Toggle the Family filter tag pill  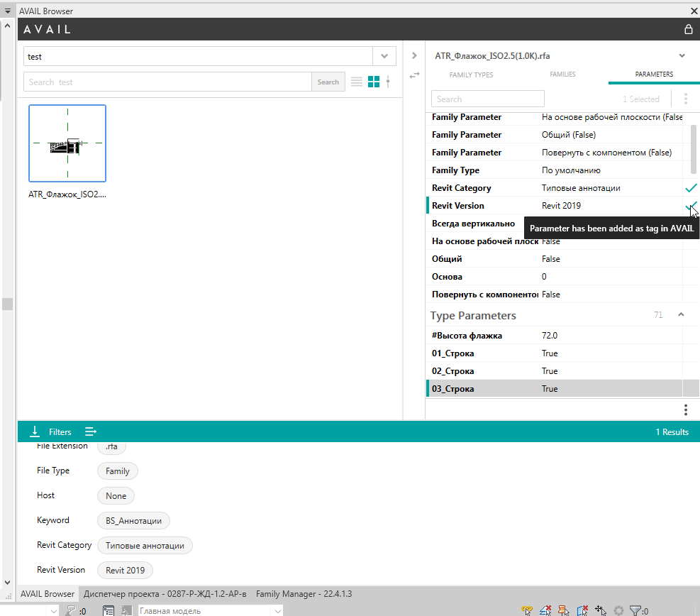[118, 471]
